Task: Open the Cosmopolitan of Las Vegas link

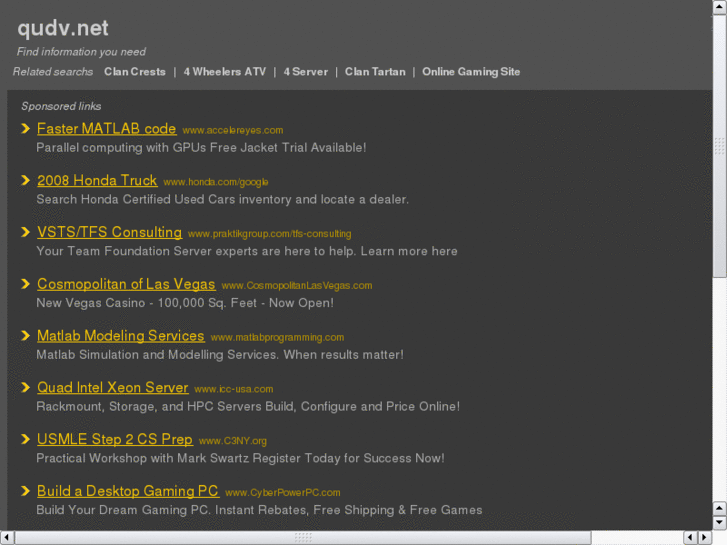Action: (126, 284)
